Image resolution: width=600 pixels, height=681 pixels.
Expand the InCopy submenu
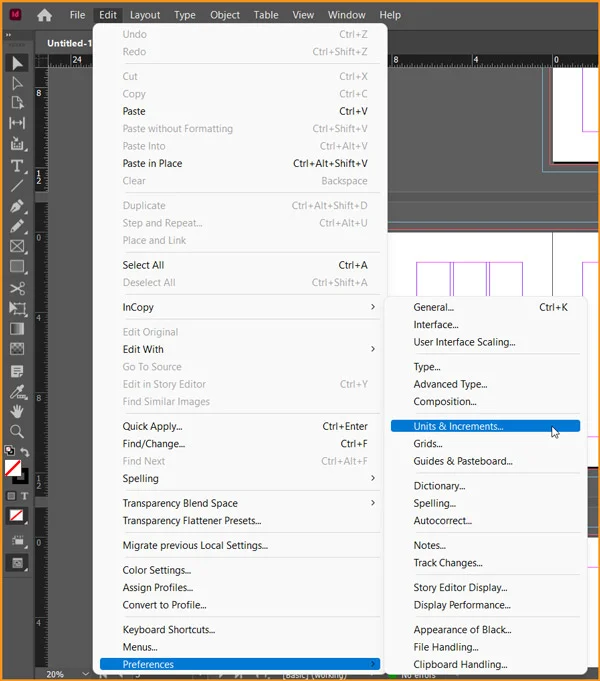point(240,307)
